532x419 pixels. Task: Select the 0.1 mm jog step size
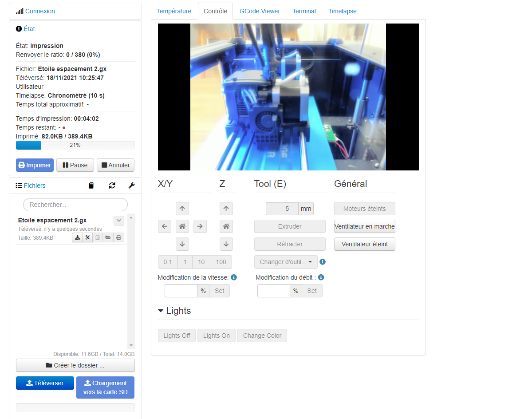(168, 262)
